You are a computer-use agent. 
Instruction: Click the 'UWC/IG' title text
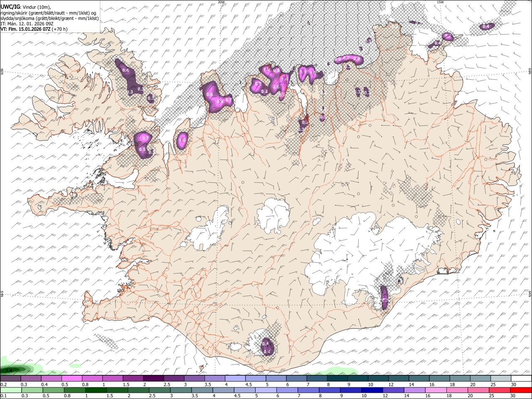pos(10,7)
